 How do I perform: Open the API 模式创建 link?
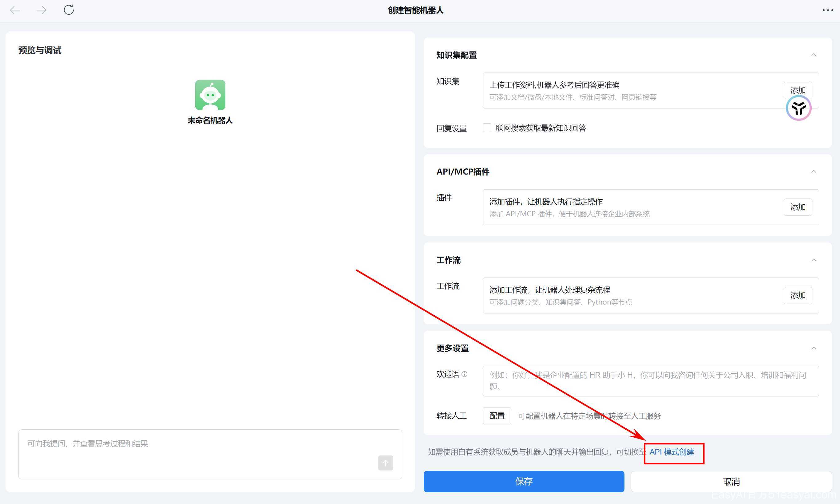pos(672,452)
